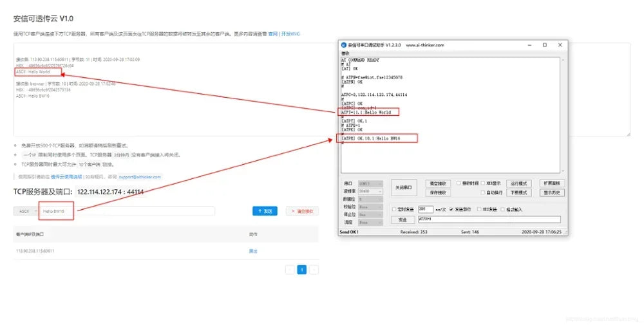Click the Hello BW16 message input field
644x325 pixels.
point(128,211)
